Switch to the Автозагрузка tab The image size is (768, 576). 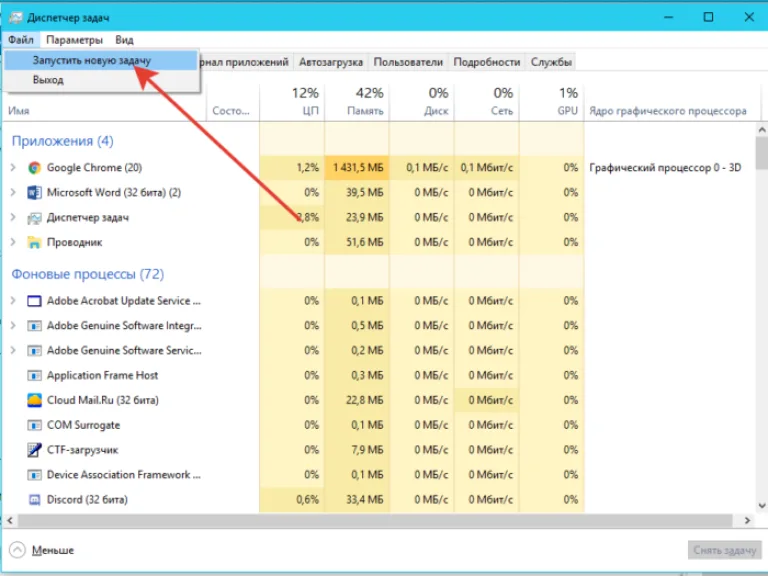[x=331, y=62]
